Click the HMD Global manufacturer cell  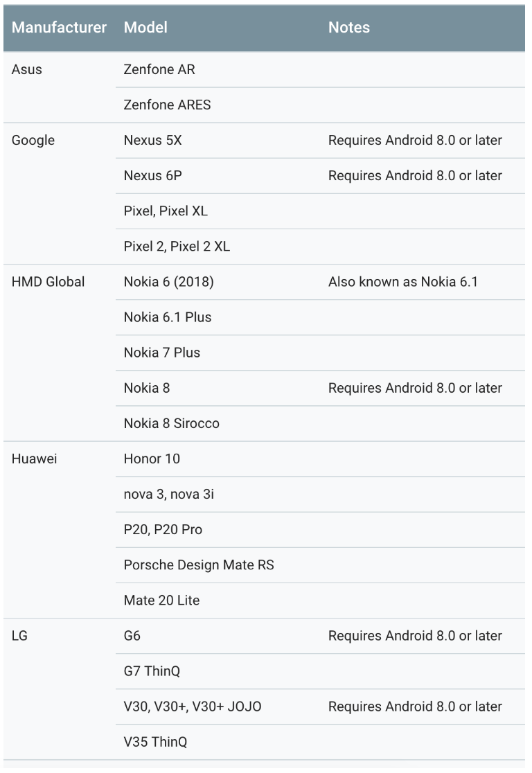tap(48, 282)
